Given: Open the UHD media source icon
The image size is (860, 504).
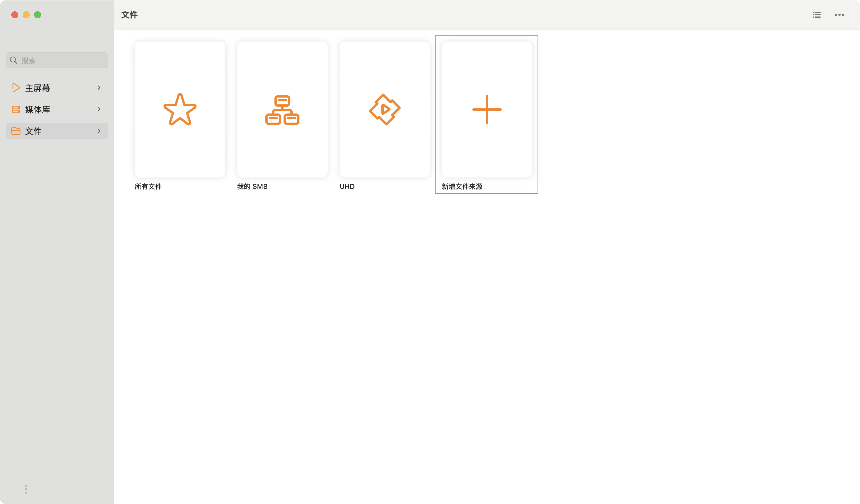Looking at the screenshot, I should 384,110.
